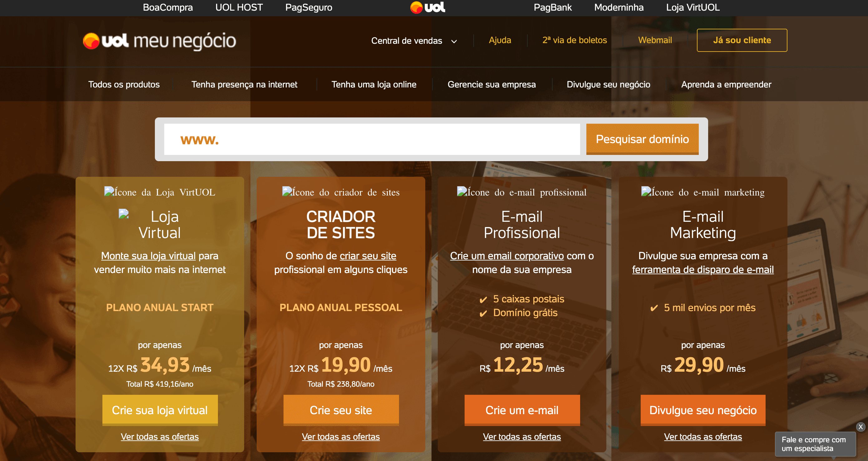The width and height of the screenshot is (868, 461).
Task: Expand the Central de vendas dropdown
Action: point(414,41)
